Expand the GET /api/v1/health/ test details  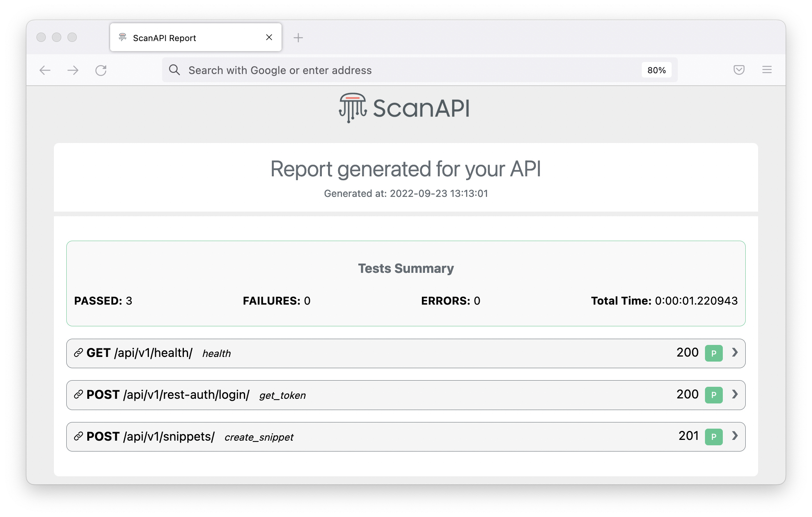tap(734, 353)
